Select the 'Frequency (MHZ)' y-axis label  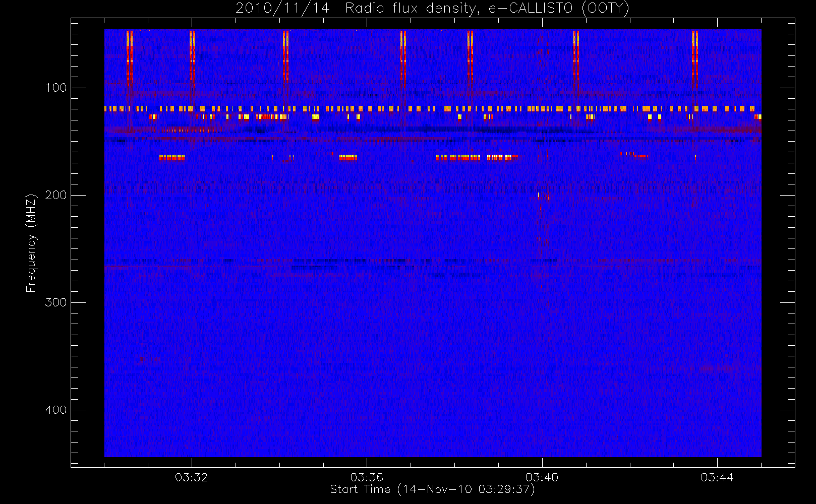click(31, 243)
